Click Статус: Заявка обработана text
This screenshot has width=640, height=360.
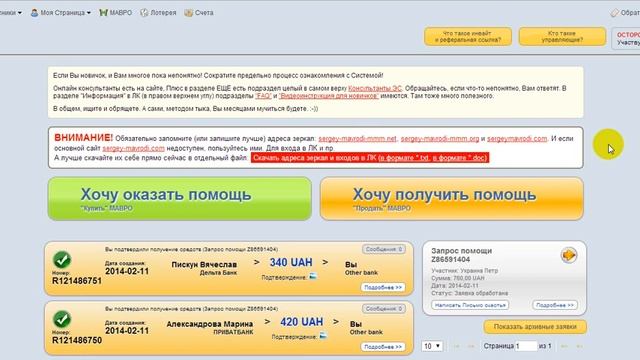469,293
